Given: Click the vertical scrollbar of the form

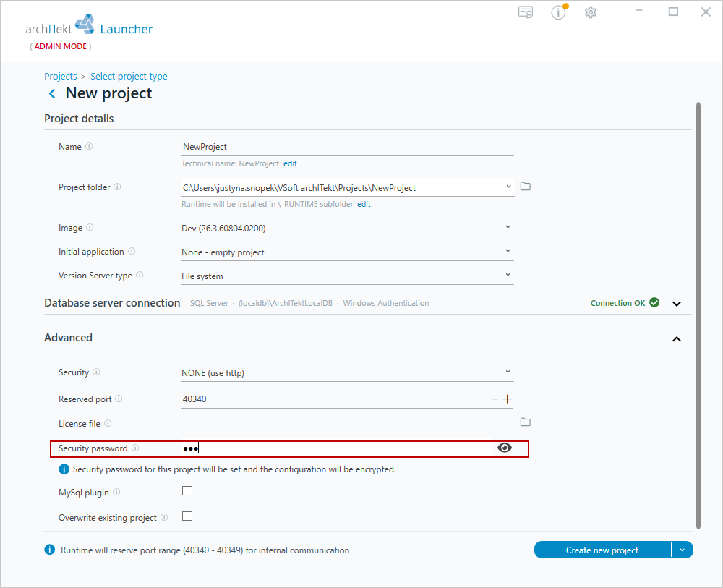Looking at the screenshot, I should coord(698,316).
